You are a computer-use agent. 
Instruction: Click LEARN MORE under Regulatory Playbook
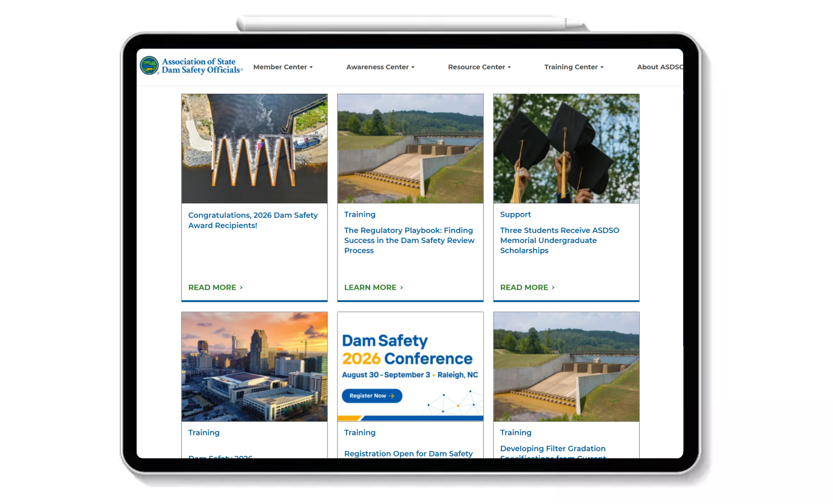[x=374, y=287]
